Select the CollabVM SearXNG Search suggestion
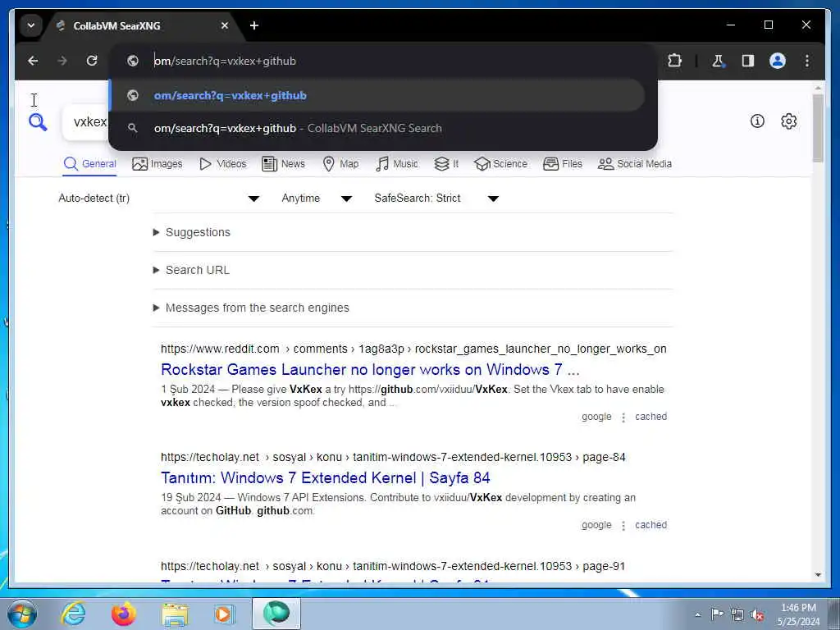The width and height of the screenshot is (840, 630). click(x=377, y=129)
